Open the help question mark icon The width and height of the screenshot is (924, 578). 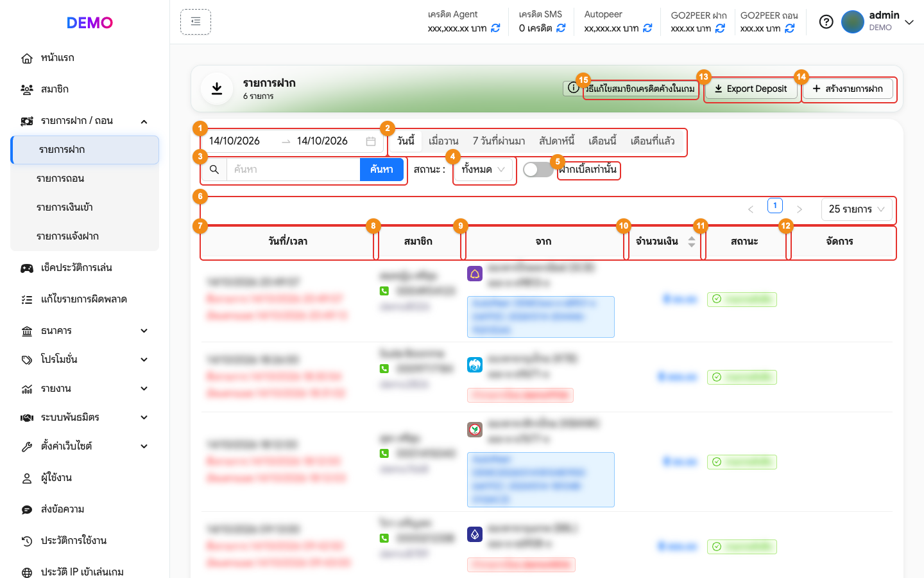pyautogui.click(x=826, y=22)
